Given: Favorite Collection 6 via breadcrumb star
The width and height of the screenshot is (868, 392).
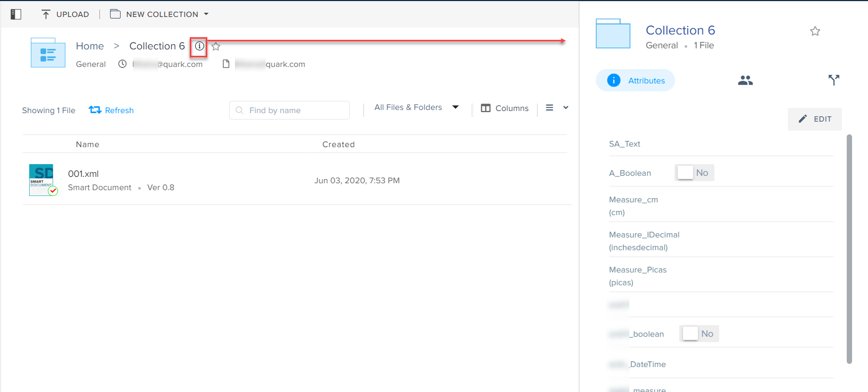Looking at the screenshot, I should [216, 46].
